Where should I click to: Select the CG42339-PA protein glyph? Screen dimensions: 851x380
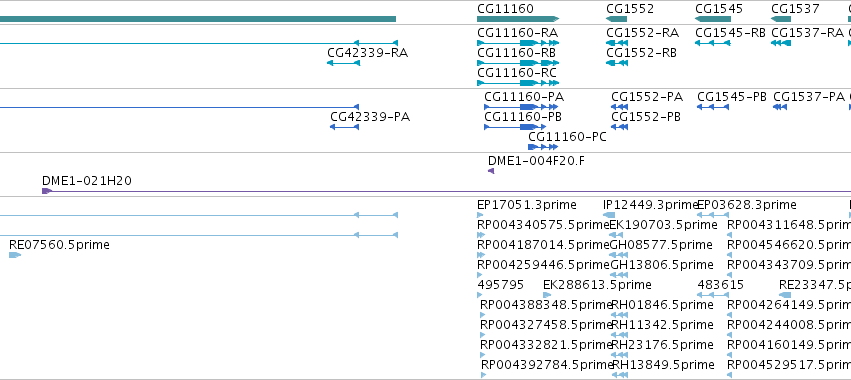coord(345,127)
